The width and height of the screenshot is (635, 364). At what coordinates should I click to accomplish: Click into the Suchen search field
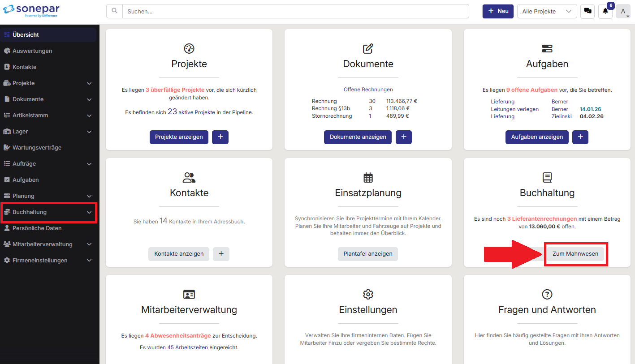296,11
